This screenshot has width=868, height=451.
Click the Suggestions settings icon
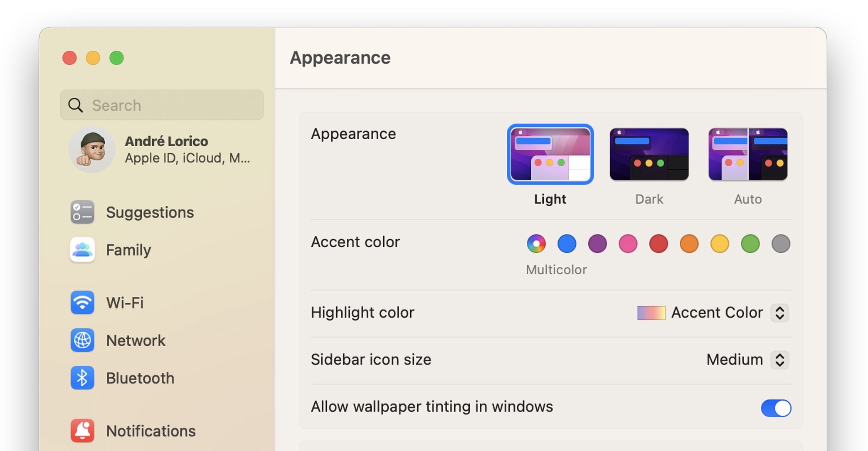pos(83,212)
